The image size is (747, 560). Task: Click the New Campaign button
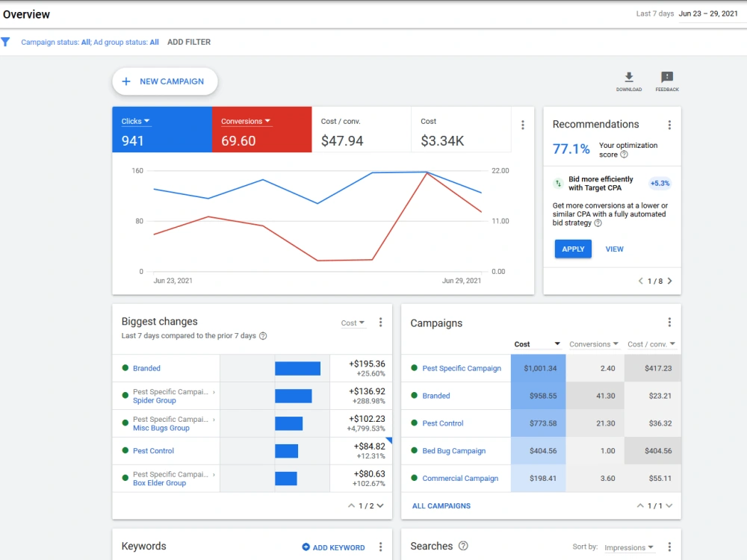point(165,81)
